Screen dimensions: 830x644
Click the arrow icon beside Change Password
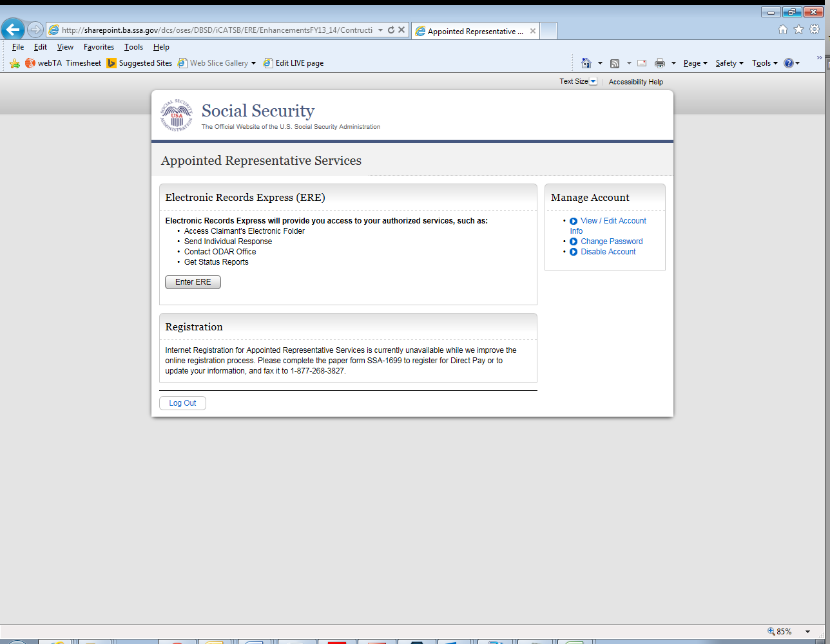(x=574, y=241)
